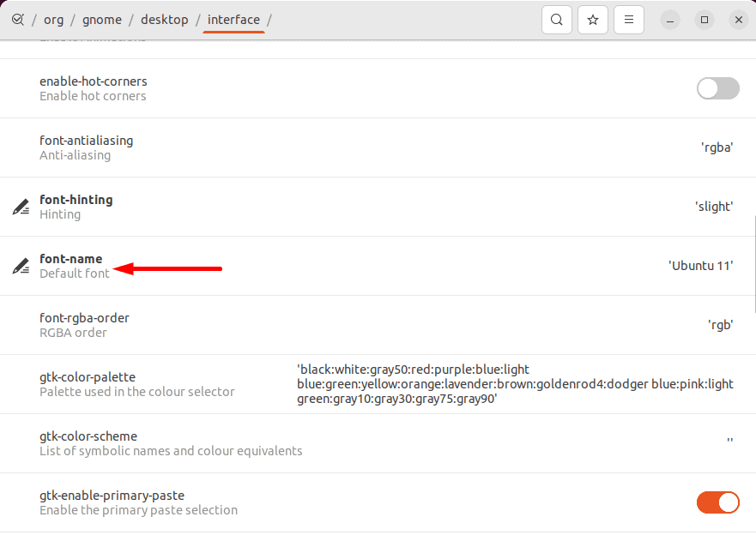Image resolution: width=756 pixels, height=535 pixels.
Task: Open the main hamburger menu
Action: 628,19
